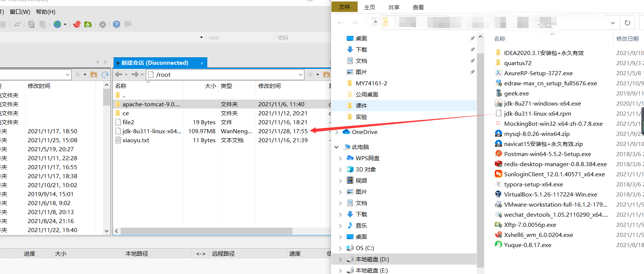The height and width of the screenshot is (274, 644).
Task: Click the 远程路径 transfer column header
Action: pos(223,253)
